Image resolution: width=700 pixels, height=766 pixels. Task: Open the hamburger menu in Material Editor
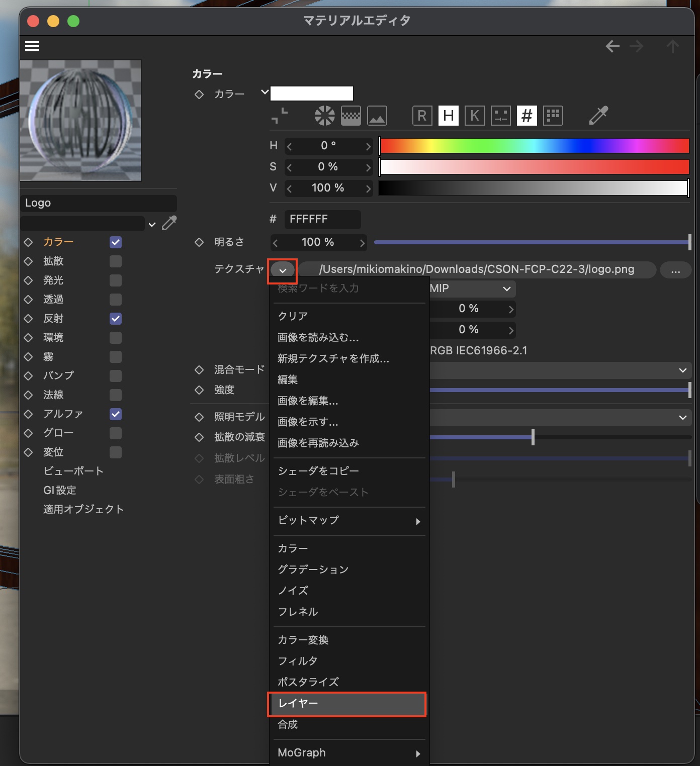click(32, 46)
